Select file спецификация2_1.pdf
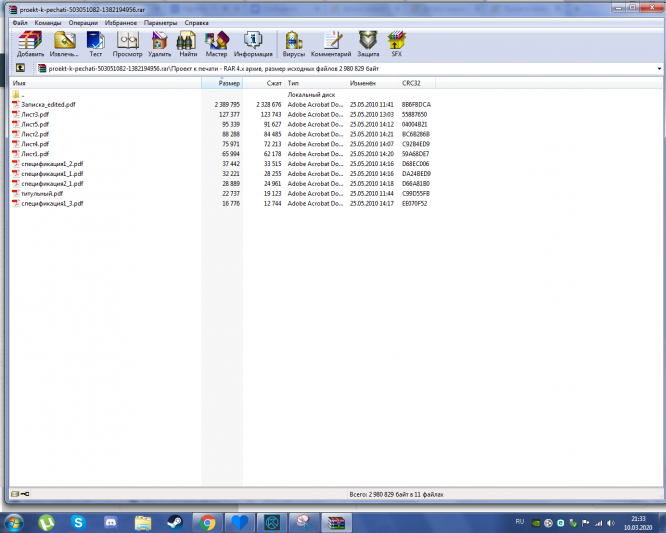This screenshot has height=533, width=666. [52, 183]
